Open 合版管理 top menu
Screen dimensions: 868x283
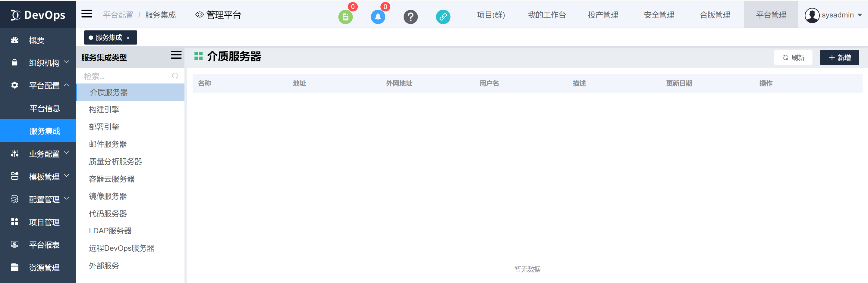point(715,15)
